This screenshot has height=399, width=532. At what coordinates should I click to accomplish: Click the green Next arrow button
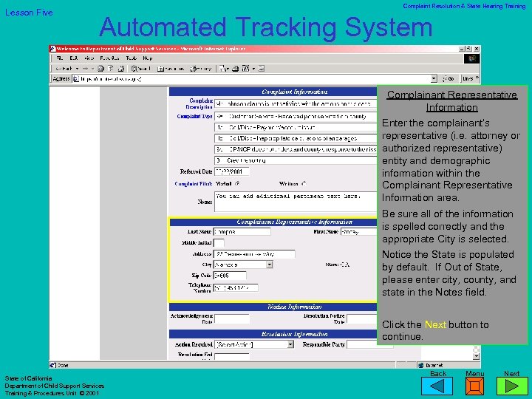point(512,386)
